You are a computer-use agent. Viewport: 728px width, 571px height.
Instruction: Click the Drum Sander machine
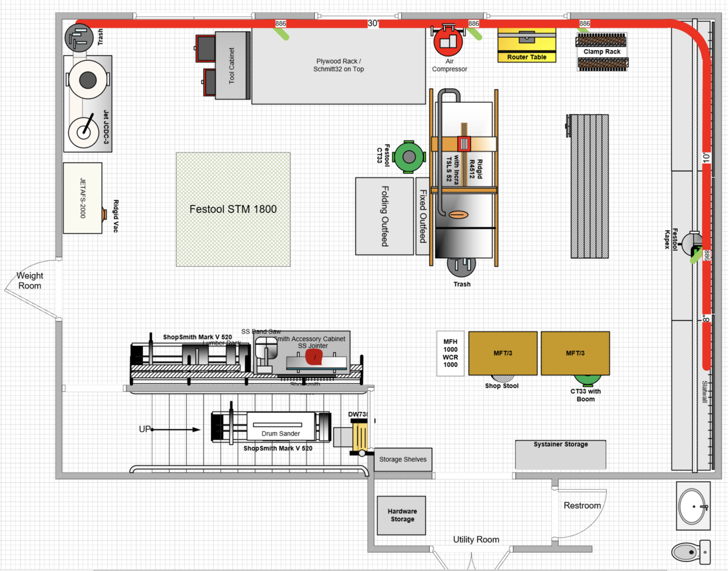point(281,427)
